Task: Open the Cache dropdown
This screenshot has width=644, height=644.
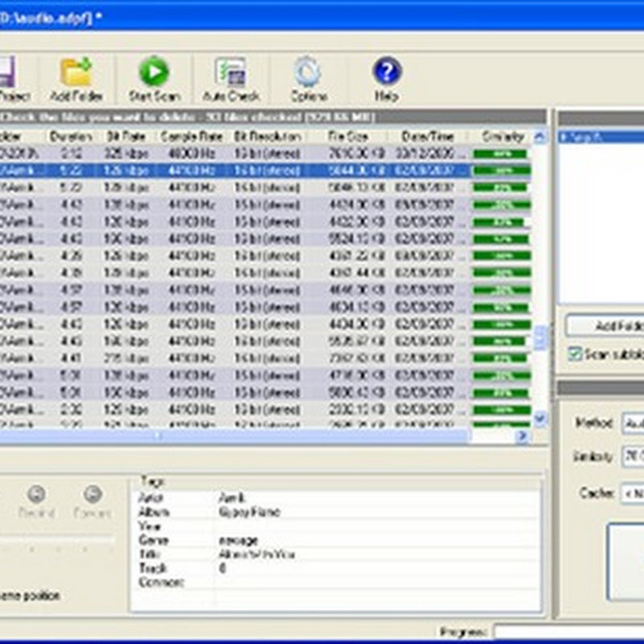Action: pyautogui.click(x=632, y=492)
